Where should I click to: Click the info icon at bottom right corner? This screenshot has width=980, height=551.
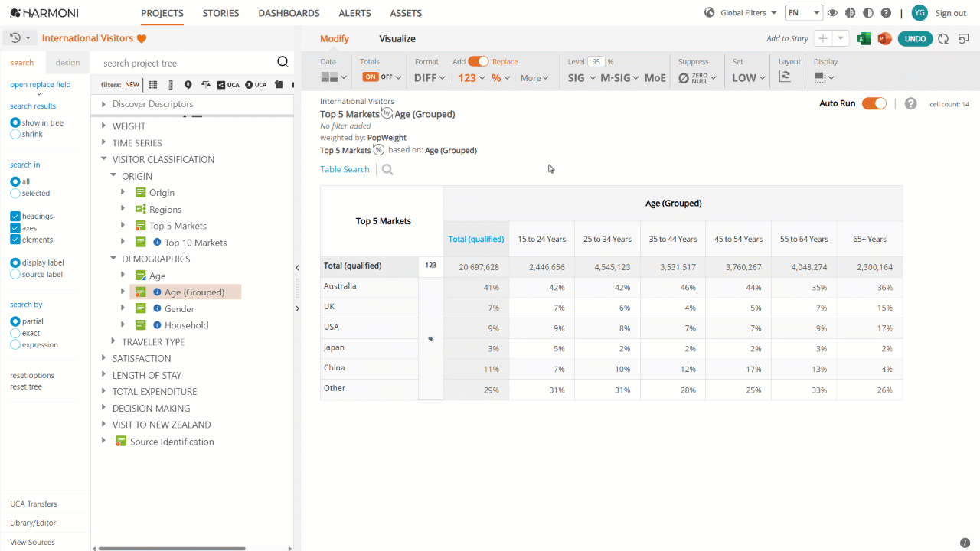point(965,543)
